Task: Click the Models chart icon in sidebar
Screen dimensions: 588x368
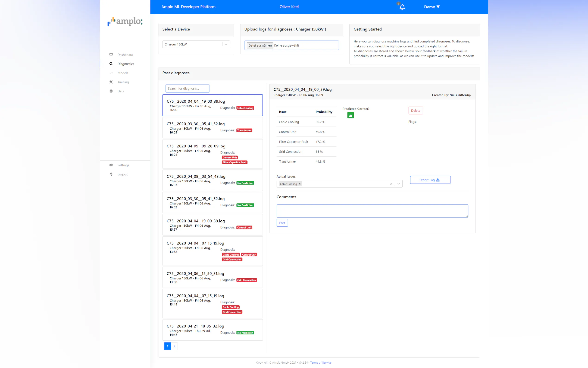Action: pos(111,73)
